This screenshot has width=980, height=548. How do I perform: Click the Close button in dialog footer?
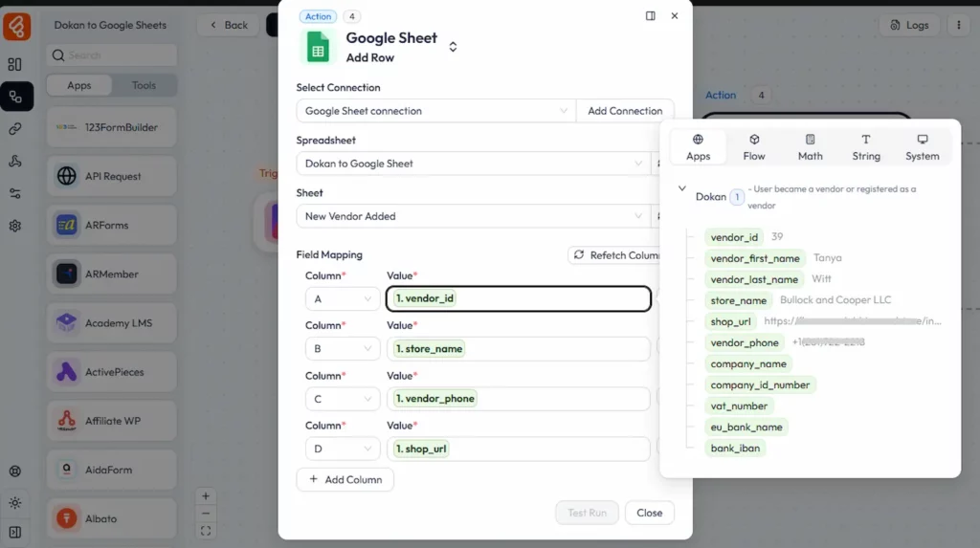pyautogui.click(x=650, y=513)
